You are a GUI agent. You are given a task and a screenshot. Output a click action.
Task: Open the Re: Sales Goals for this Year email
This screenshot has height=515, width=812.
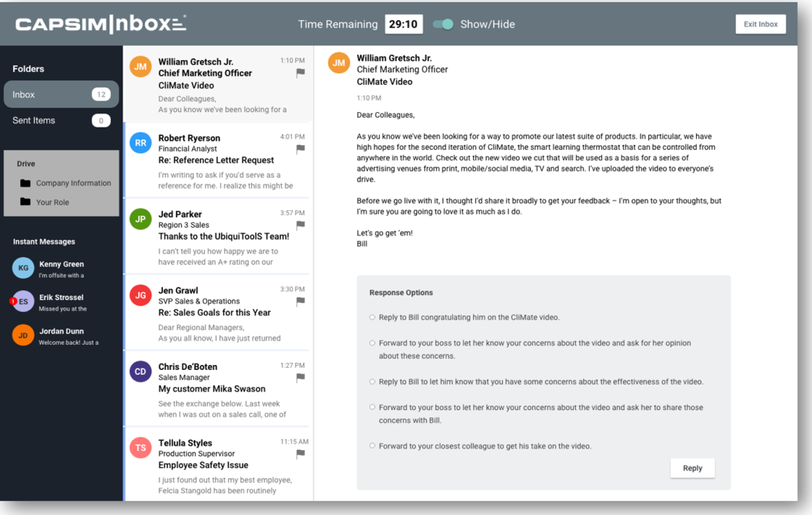click(218, 313)
